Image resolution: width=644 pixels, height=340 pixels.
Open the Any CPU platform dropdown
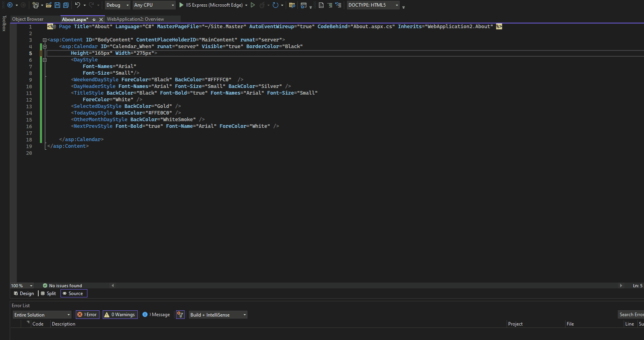pos(154,5)
